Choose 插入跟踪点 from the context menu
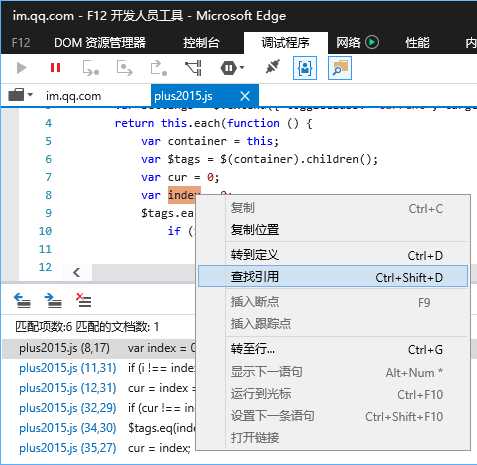This screenshot has height=465, width=477. (x=333, y=323)
